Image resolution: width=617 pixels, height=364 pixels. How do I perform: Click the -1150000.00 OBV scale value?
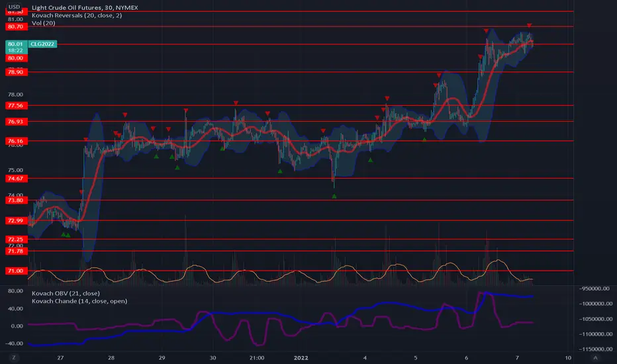click(595, 349)
